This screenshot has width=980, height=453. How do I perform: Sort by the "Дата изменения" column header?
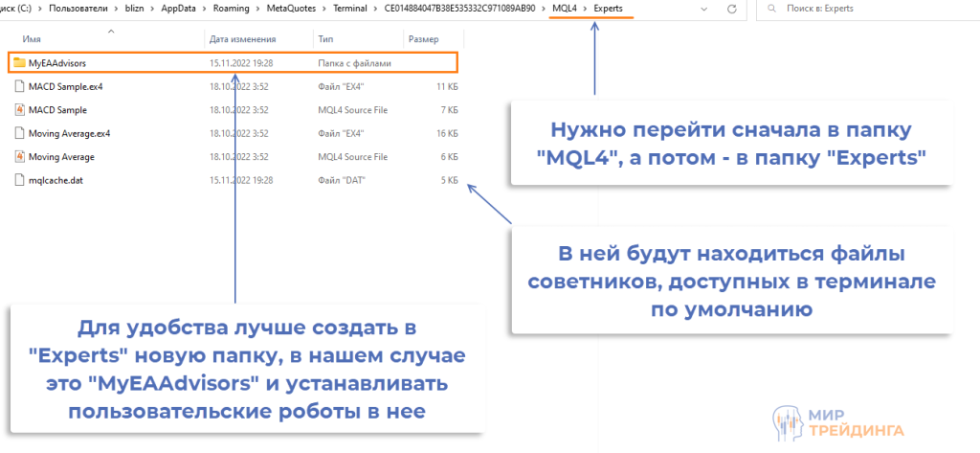tap(242, 39)
